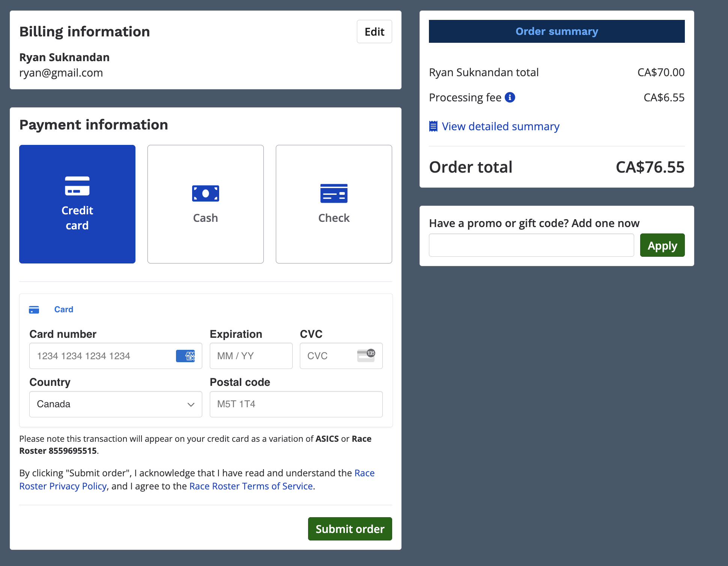
Task: Click the check payment icon
Action: tap(334, 194)
